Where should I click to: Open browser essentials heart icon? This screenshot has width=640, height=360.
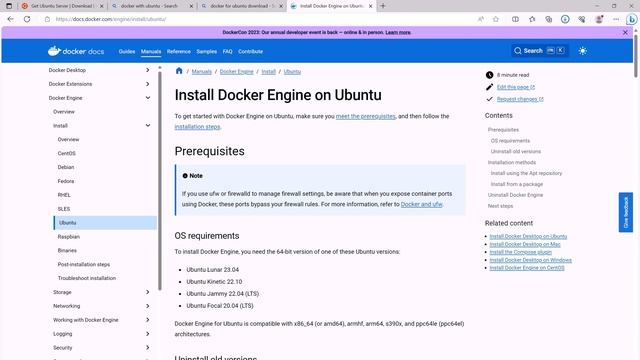pos(582,19)
